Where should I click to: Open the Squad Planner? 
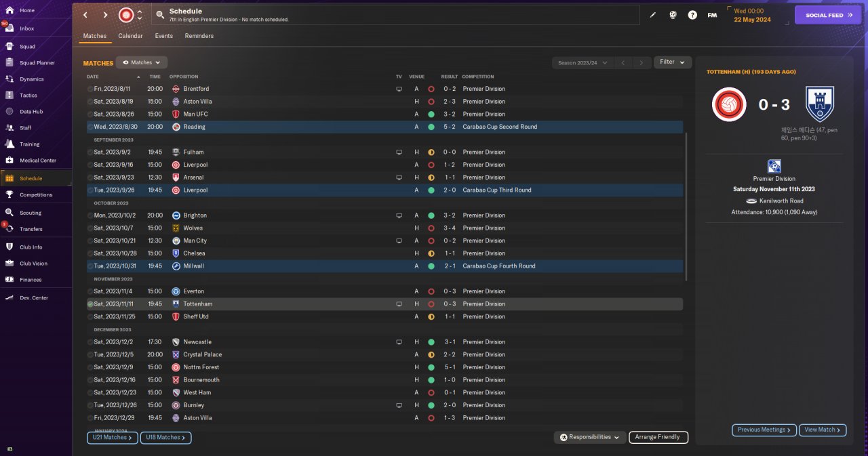click(37, 63)
